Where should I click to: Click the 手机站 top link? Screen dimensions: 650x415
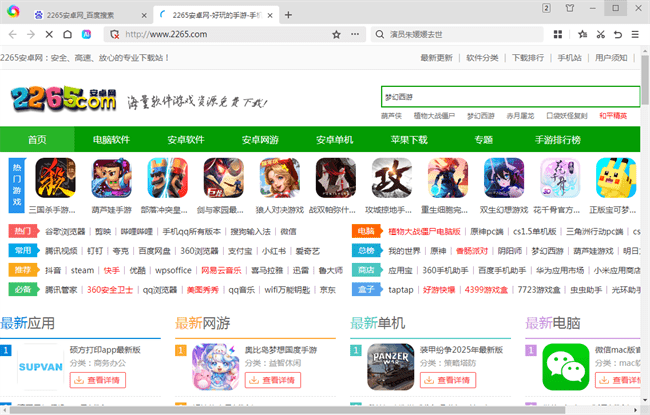coord(570,58)
